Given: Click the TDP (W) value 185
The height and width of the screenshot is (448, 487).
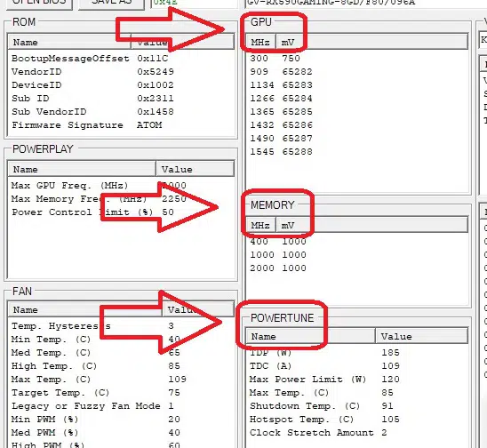Looking at the screenshot, I should (x=391, y=353).
